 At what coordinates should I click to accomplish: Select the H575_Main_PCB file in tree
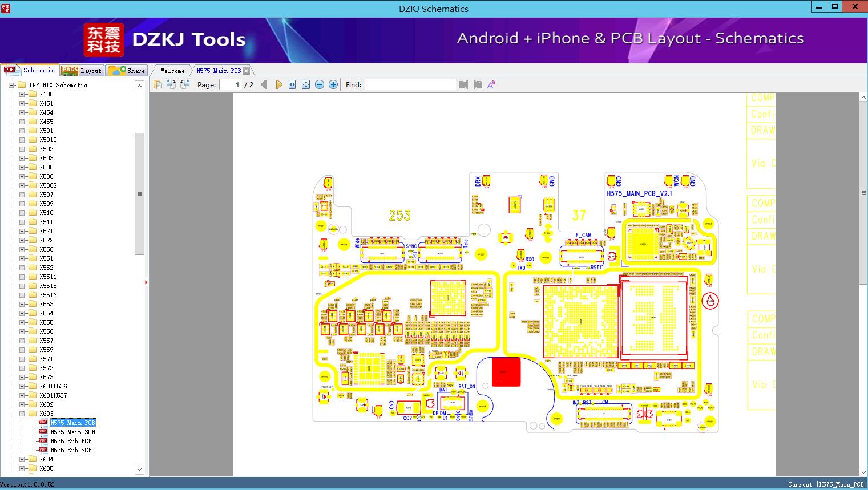[72, 423]
